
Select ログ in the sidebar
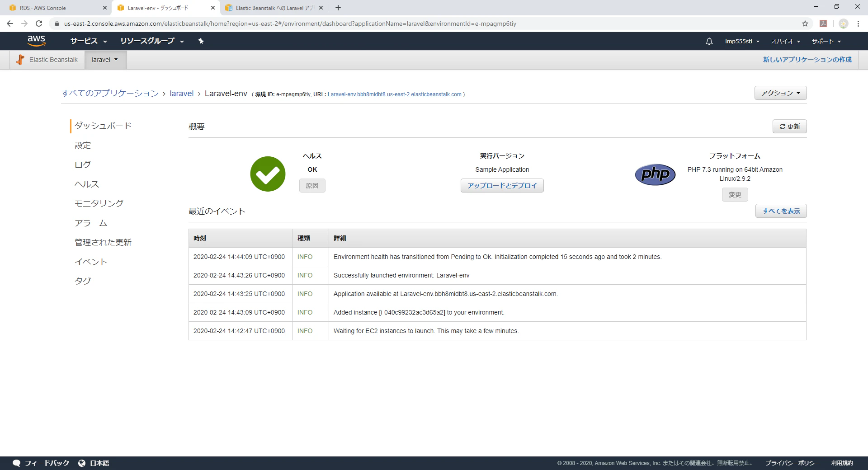point(83,164)
